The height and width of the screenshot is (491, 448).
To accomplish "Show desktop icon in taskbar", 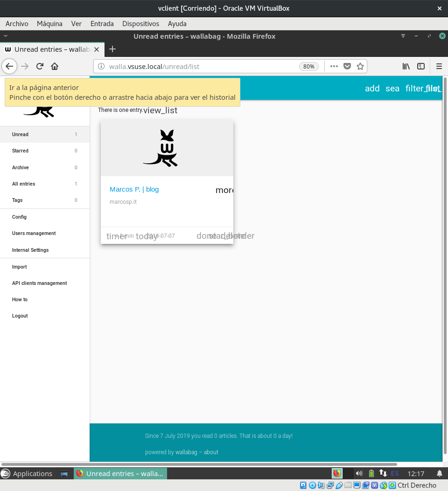I will point(64,474).
